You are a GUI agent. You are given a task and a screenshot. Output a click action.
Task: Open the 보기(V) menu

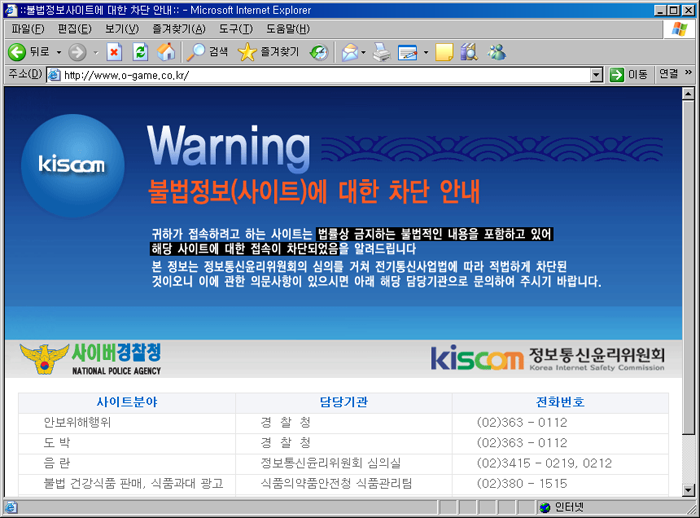pos(122,29)
